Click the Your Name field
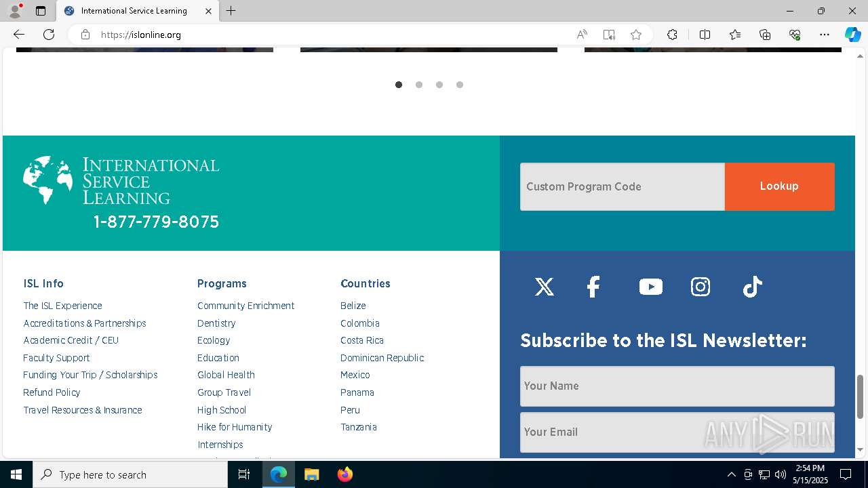Screen dimensions: 868x488 pyautogui.click(x=677, y=386)
